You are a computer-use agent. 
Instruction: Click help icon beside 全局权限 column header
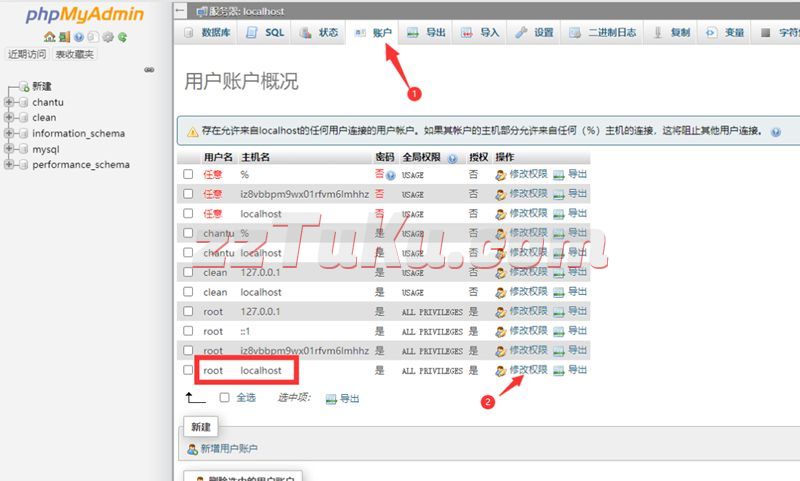point(452,158)
